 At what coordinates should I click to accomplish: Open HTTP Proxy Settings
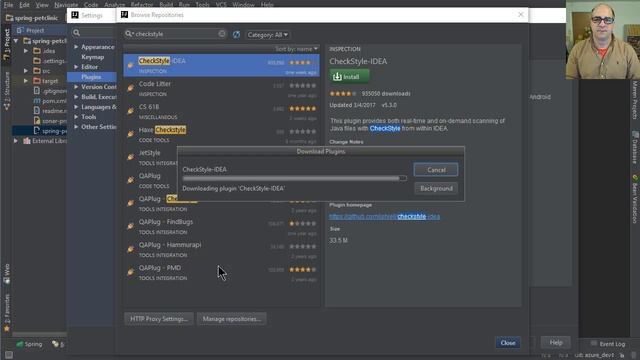[x=159, y=319]
